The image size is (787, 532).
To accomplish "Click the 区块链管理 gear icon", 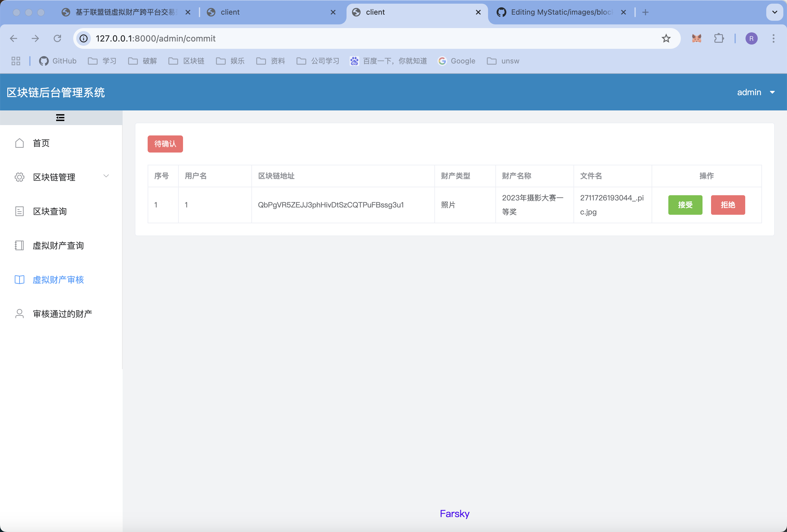I will click(20, 177).
